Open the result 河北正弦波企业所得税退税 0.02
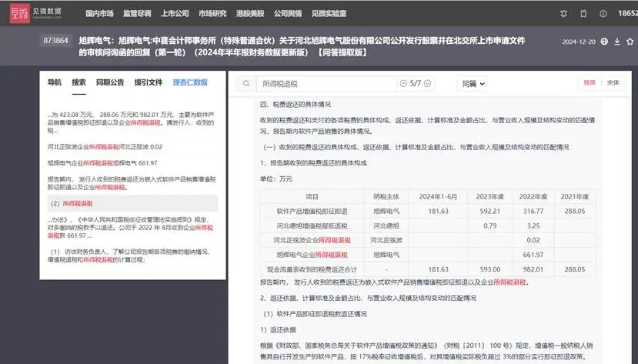The height and width of the screenshot is (364, 638). tap(105, 147)
